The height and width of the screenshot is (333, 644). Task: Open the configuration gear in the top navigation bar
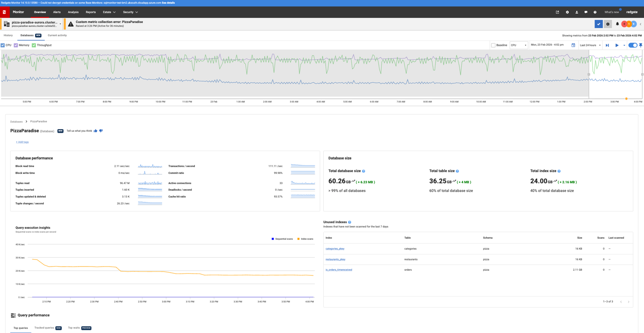567,12
